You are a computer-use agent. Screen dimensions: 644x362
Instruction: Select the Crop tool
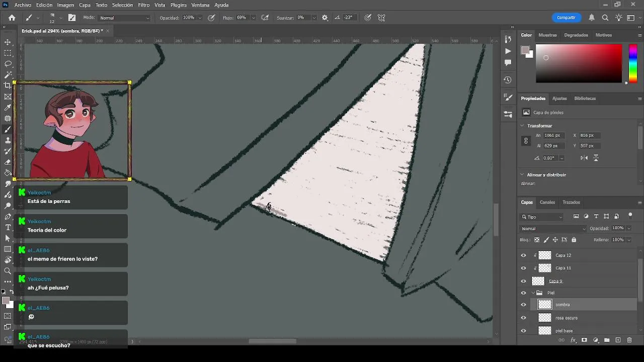[x=8, y=85]
